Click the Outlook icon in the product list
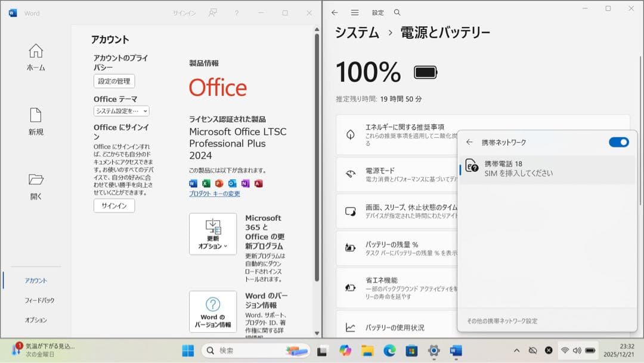This screenshot has width=644, height=363. point(232,183)
